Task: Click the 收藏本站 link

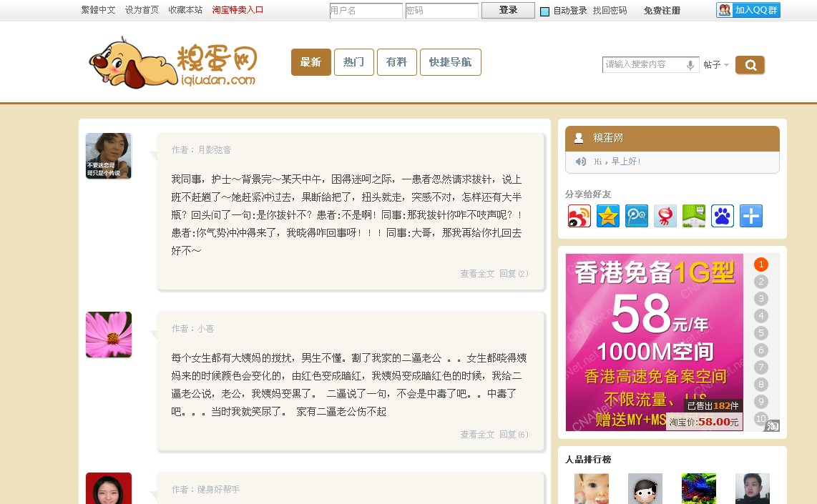Action: pos(185,10)
